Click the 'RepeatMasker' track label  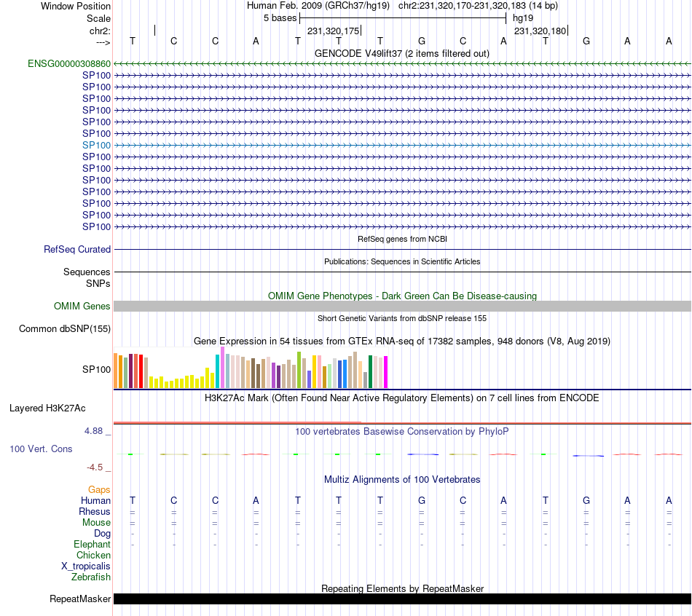tap(80, 599)
